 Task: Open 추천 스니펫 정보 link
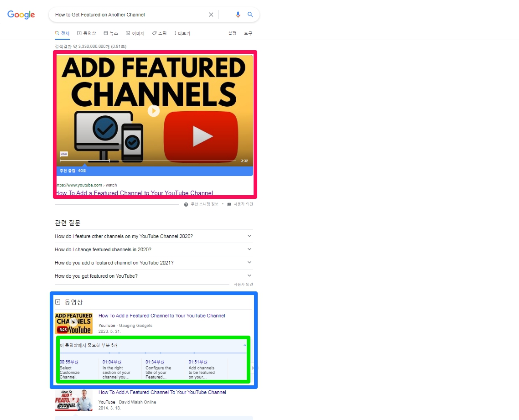coord(204,204)
